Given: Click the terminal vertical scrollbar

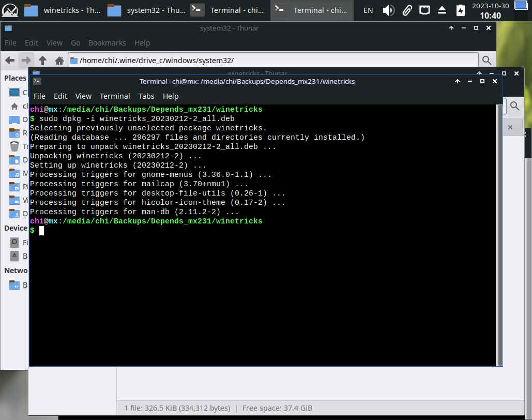Looking at the screenshot, I should point(499,235).
